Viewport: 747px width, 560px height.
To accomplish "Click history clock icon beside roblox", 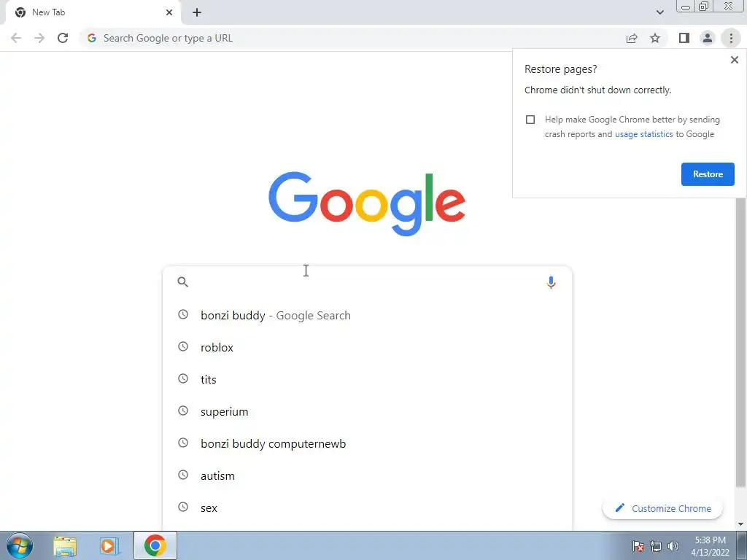I will (x=183, y=346).
